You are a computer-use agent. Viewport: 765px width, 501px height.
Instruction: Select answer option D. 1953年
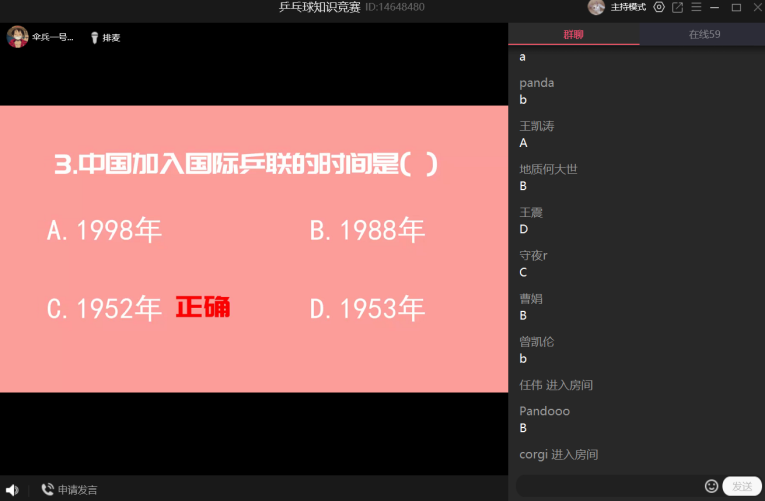tap(367, 309)
